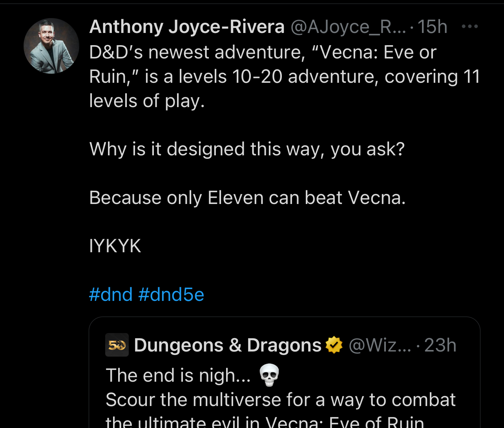Open the #dnd5e hashtag
Viewport: 504px width, 428px height.
172,294
